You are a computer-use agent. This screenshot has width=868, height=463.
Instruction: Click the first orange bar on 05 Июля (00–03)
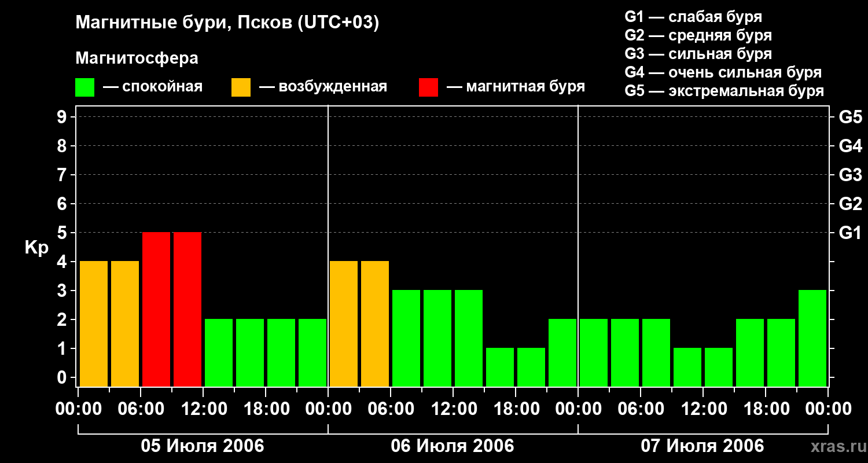[x=94, y=324]
